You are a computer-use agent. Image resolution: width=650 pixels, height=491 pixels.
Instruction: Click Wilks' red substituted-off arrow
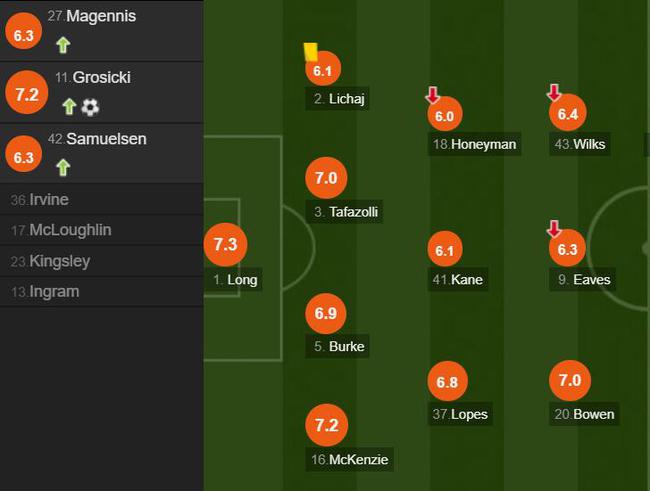pyautogui.click(x=554, y=92)
